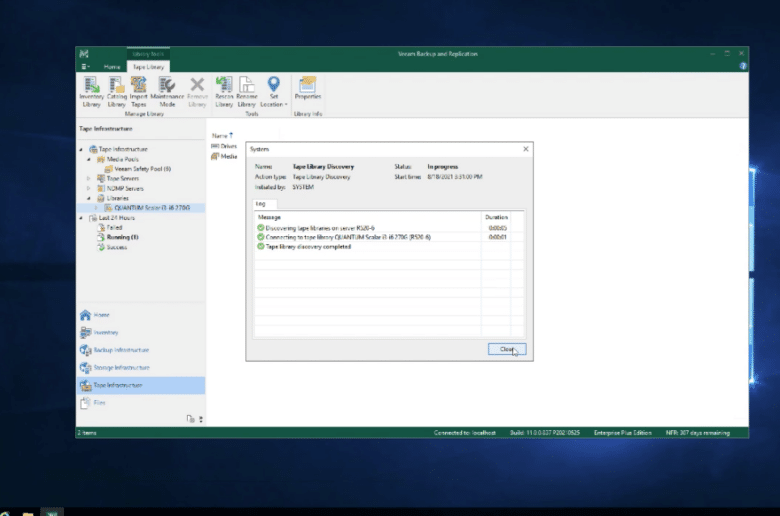Collapse the Last 24 Hours node
The height and width of the screenshot is (516, 780).
[x=82, y=218]
